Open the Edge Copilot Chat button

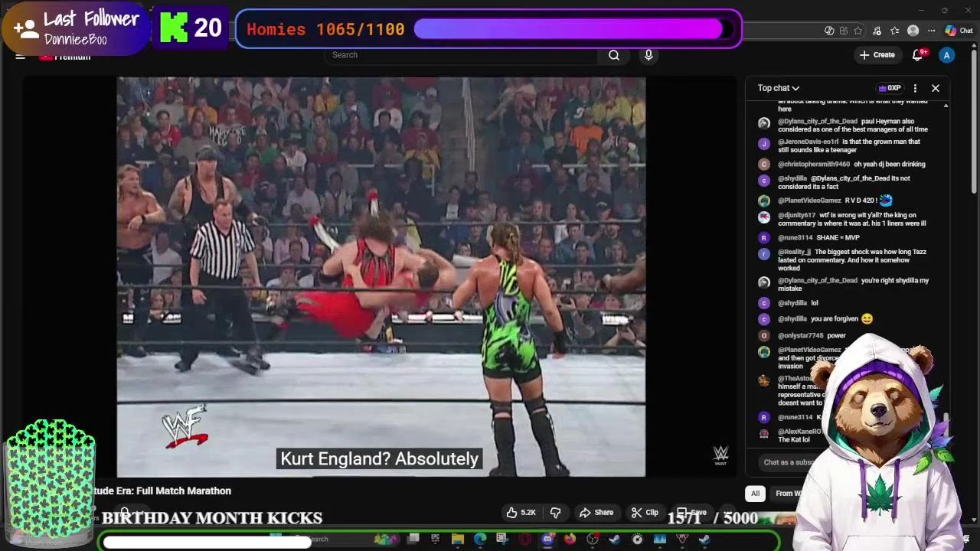959,31
